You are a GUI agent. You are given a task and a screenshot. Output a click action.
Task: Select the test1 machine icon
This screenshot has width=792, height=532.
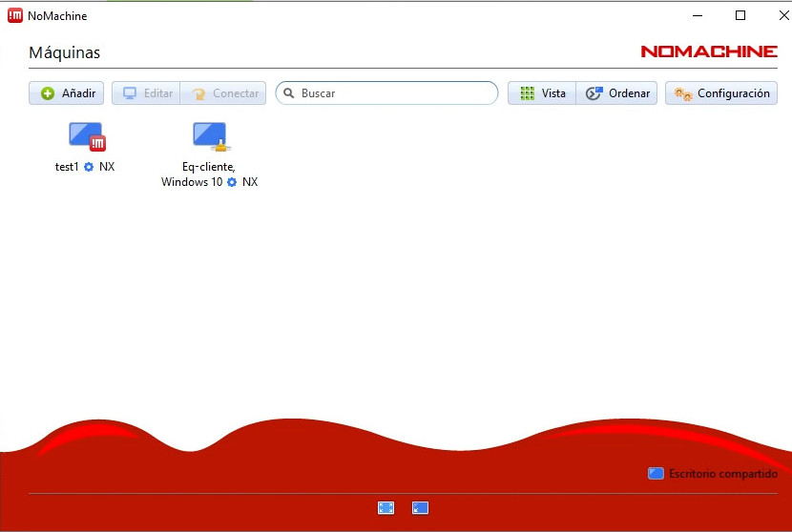[x=86, y=136]
